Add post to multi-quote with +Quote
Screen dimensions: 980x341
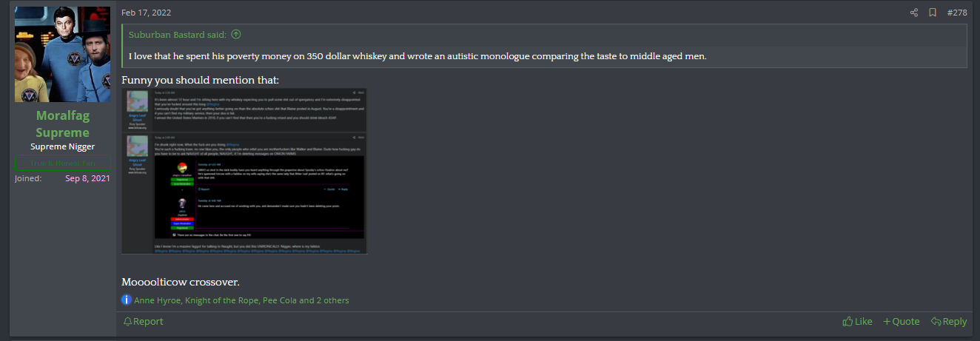(x=901, y=321)
